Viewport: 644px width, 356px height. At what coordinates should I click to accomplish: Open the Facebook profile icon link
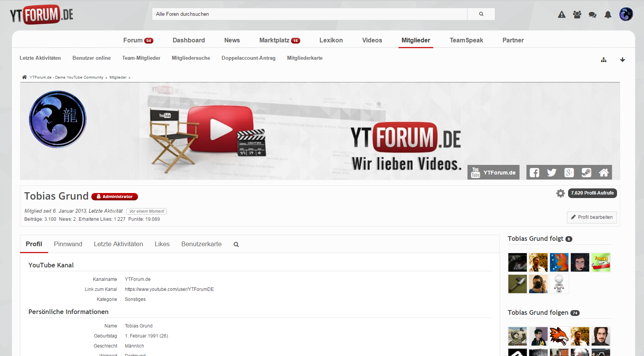click(534, 173)
